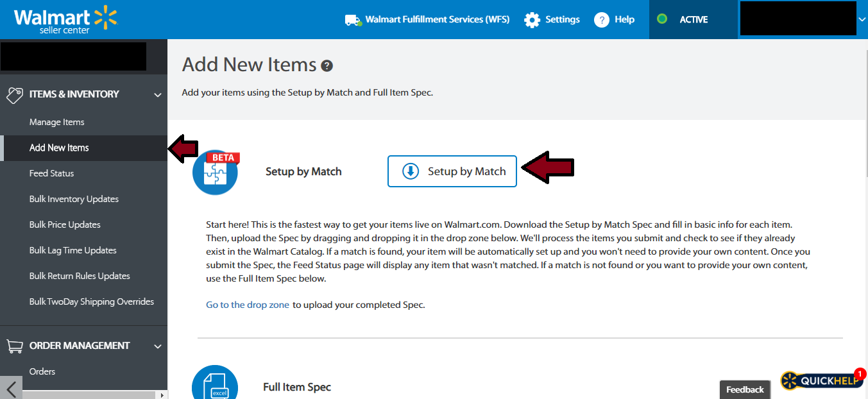This screenshot has width=868, height=399.
Task: Open the Feedback button
Action: tap(745, 389)
